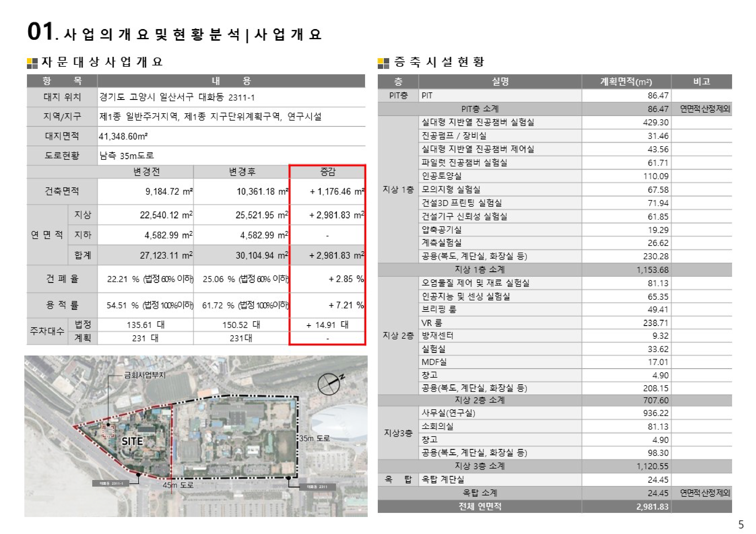Image resolution: width=756 pixels, height=534 pixels.
Task: Select the 변경후 column header
Action: pos(242,172)
